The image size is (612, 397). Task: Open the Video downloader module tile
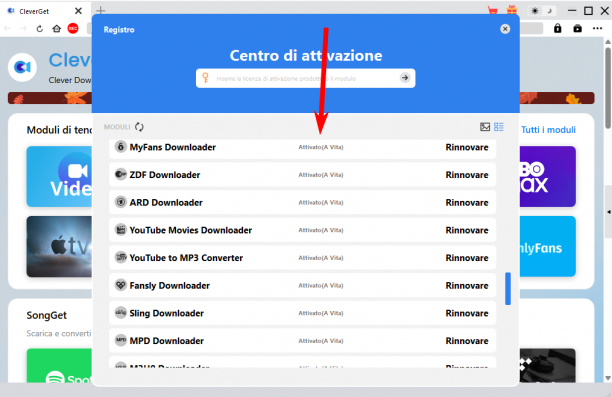tap(59, 176)
